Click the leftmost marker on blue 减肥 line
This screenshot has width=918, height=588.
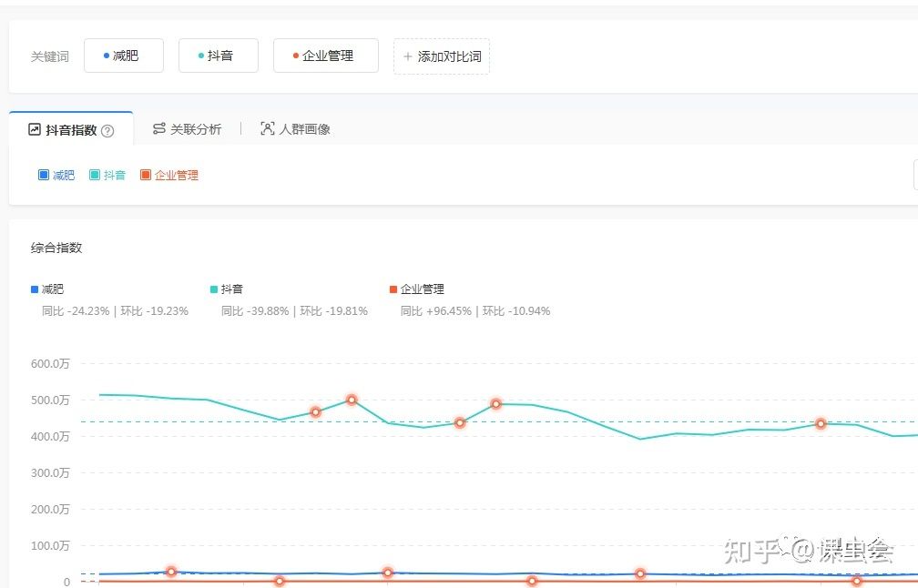point(171,572)
